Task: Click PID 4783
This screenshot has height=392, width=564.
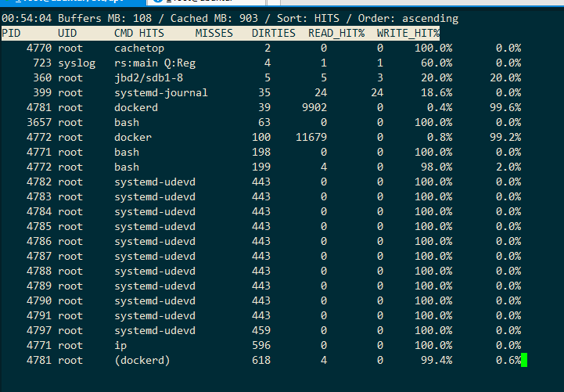Action: point(39,196)
